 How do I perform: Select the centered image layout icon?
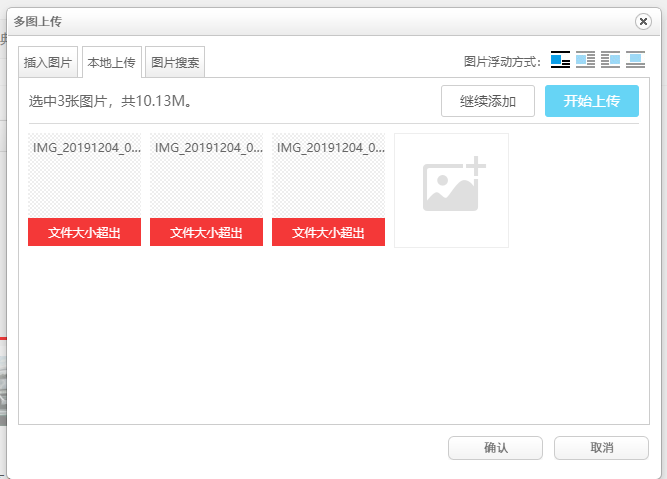[x=636, y=60]
